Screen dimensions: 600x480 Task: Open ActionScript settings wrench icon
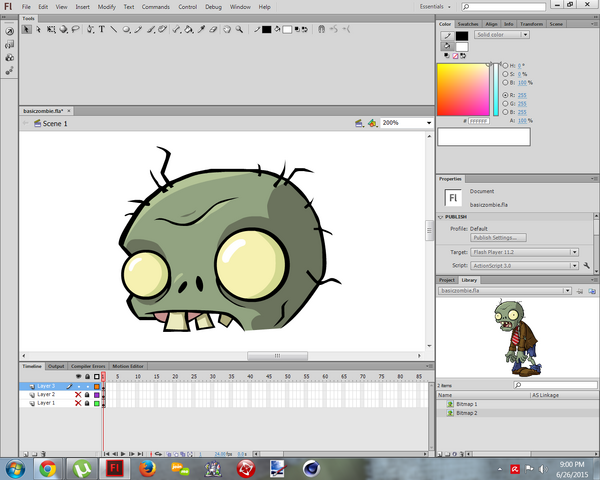(x=586, y=265)
